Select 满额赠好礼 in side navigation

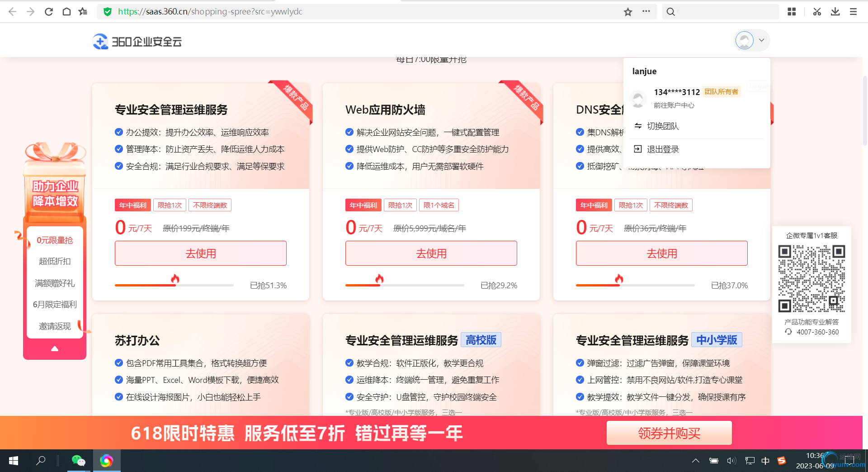(x=55, y=283)
